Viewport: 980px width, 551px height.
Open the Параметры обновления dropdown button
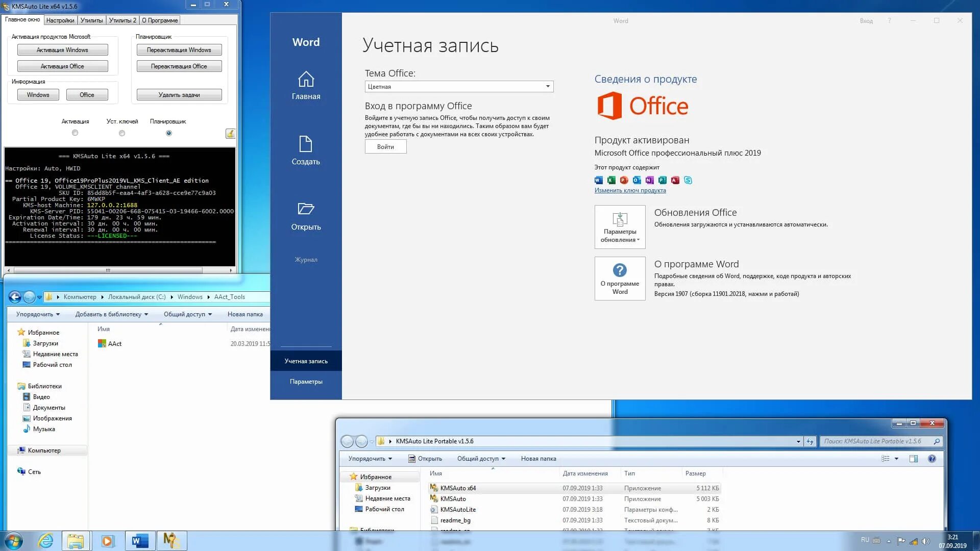[x=620, y=227]
